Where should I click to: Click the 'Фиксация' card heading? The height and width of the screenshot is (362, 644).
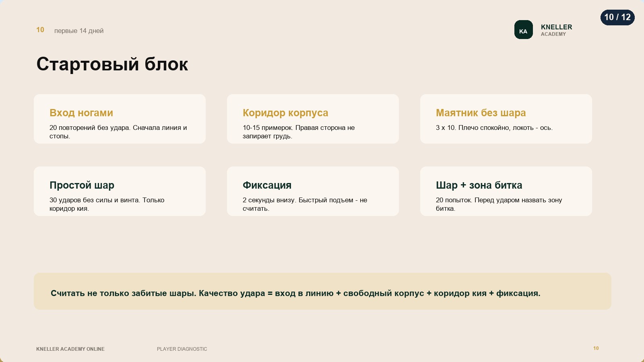(x=267, y=185)
